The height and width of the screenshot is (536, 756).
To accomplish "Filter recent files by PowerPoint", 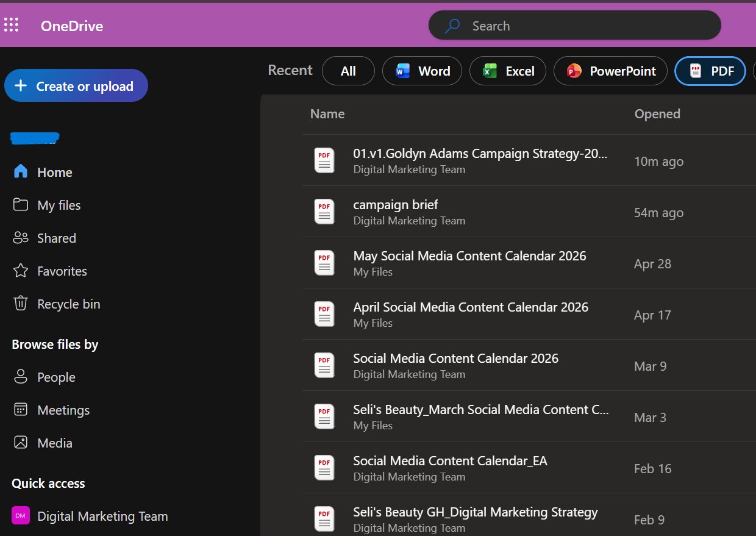I will [x=610, y=71].
